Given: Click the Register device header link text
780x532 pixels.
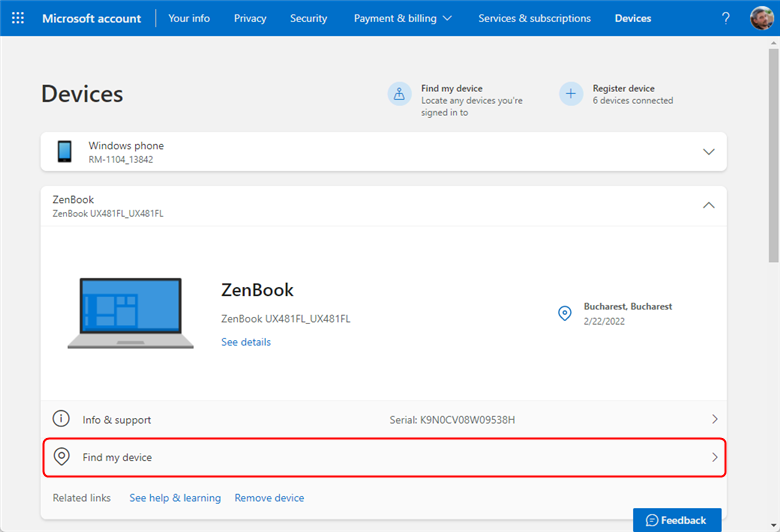Looking at the screenshot, I should (x=623, y=88).
